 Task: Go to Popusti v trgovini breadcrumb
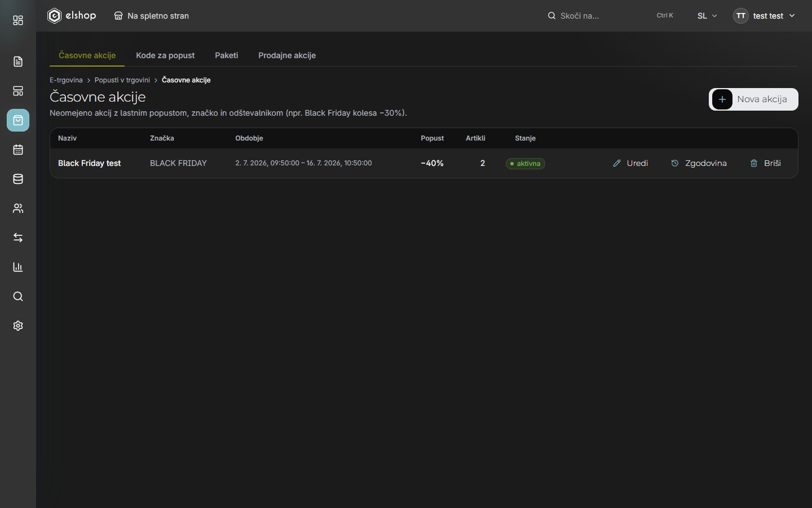point(122,80)
